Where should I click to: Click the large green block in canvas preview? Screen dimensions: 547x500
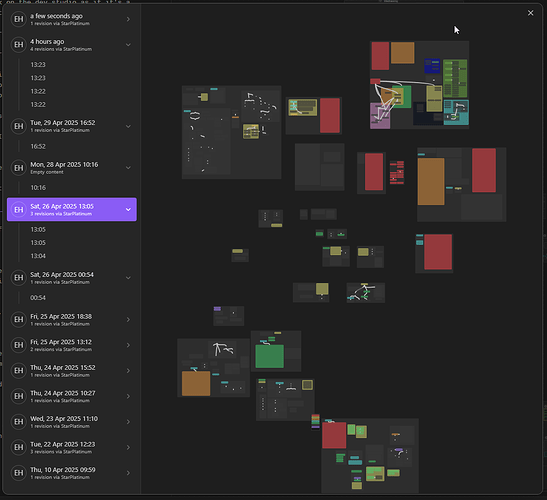269,356
